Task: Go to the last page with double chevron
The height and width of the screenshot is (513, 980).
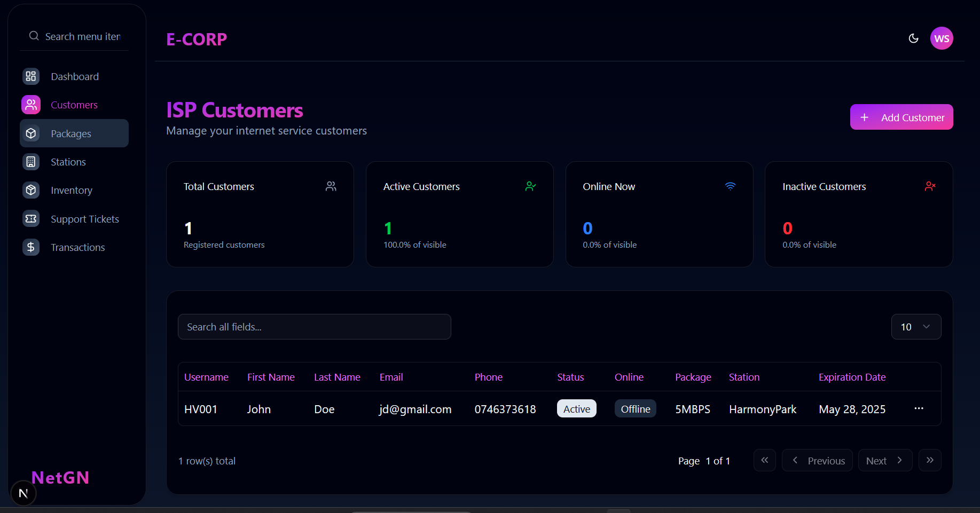Action: [x=929, y=460]
